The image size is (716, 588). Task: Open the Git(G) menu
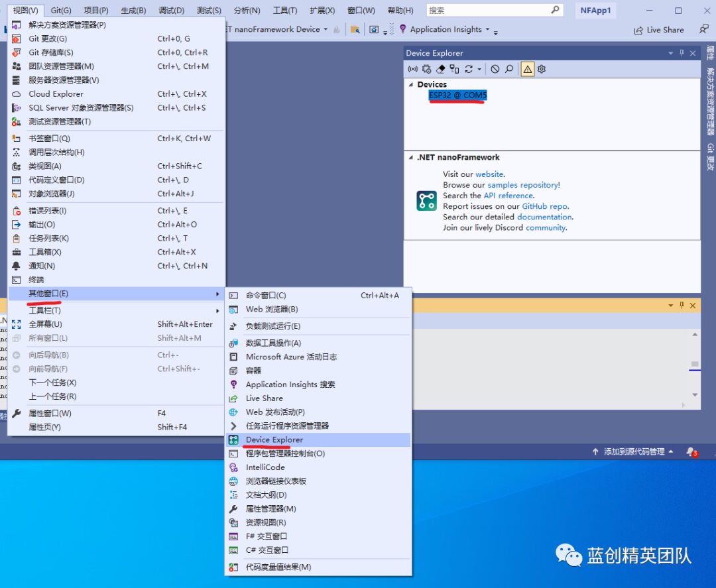(x=61, y=10)
